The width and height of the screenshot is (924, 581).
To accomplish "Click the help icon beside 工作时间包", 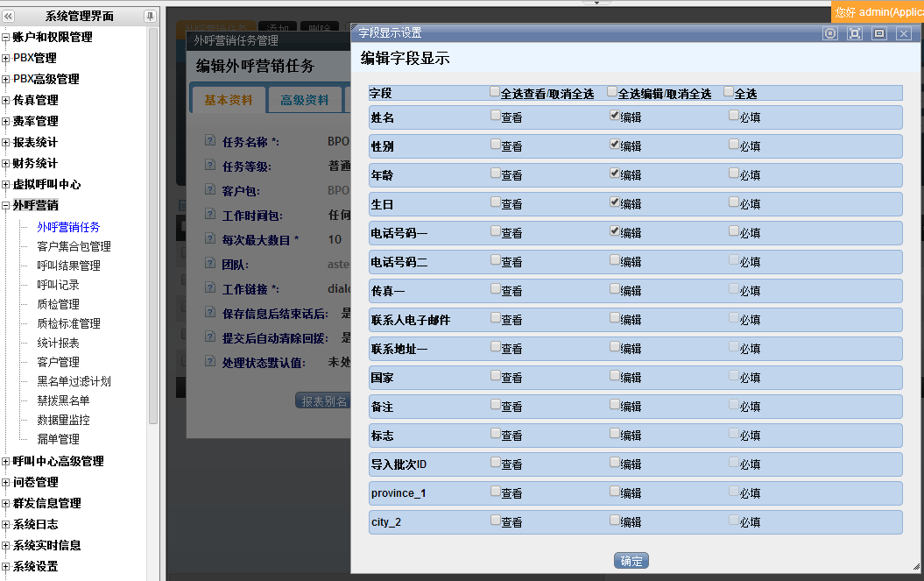I will point(209,214).
